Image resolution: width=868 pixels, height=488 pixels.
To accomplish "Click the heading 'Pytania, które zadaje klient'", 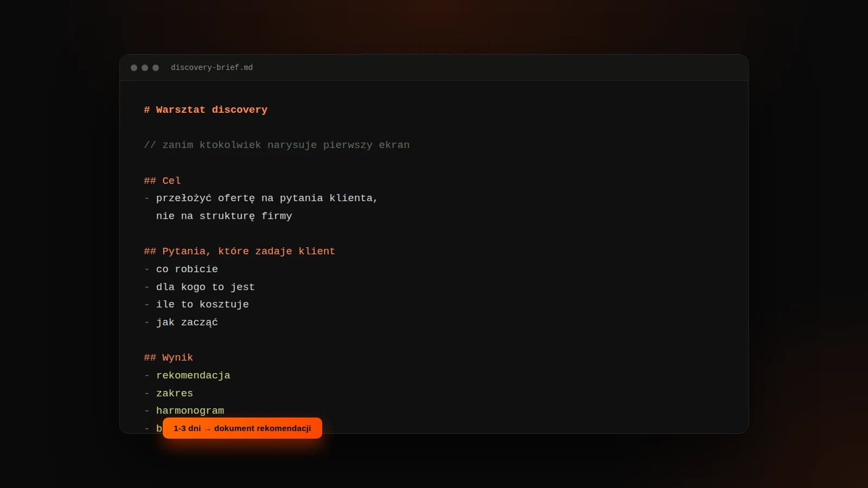I will (x=248, y=251).
